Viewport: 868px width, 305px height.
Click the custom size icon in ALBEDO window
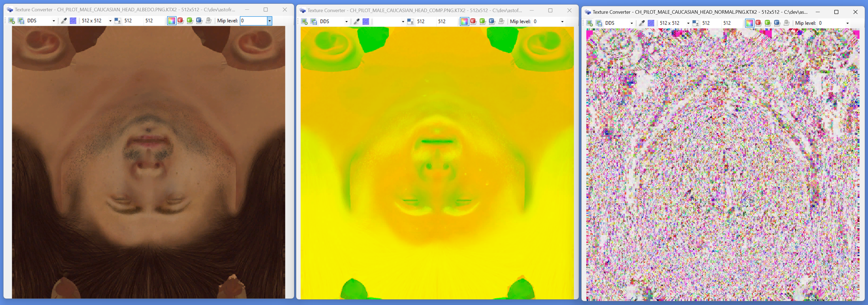pos(118,20)
